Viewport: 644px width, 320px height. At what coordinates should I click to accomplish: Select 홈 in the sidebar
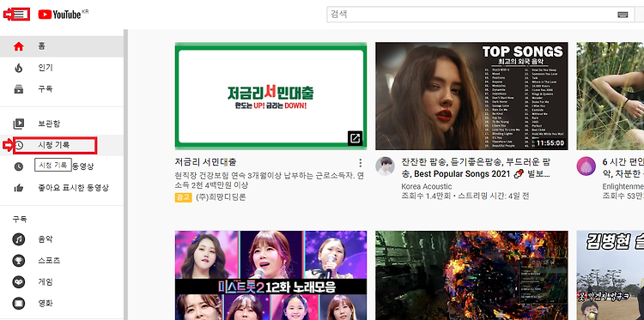coord(62,46)
